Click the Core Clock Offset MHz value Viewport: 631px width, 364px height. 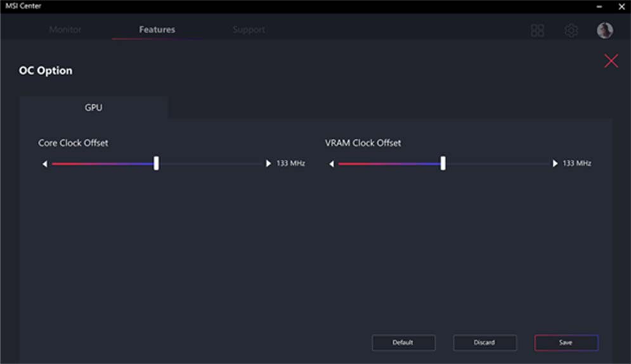click(290, 164)
